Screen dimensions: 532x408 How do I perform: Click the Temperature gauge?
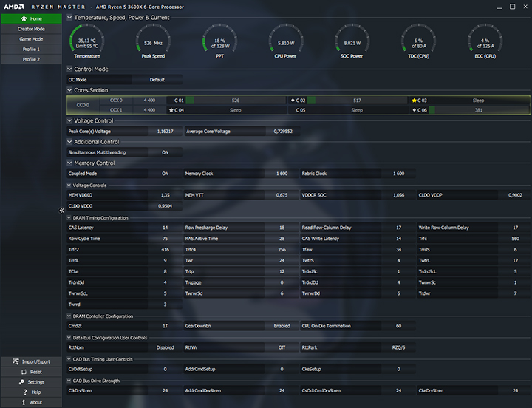click(x=87, y=41)
